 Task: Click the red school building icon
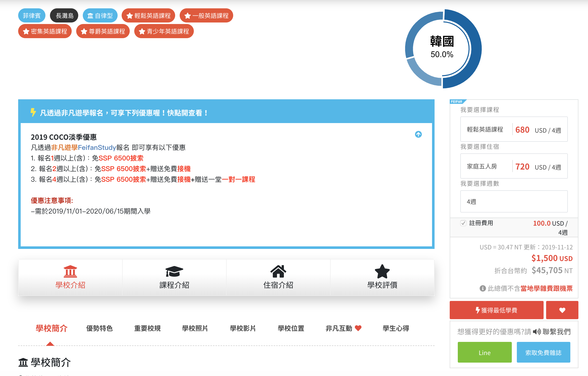coord(70,271)
